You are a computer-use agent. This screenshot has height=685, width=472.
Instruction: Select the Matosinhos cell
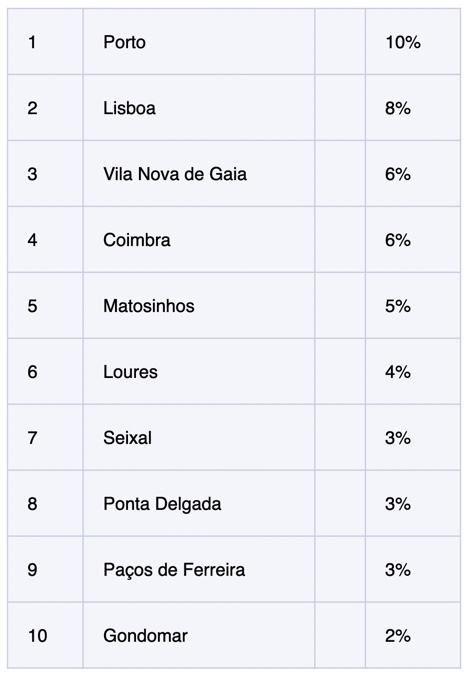coord(199,306)
